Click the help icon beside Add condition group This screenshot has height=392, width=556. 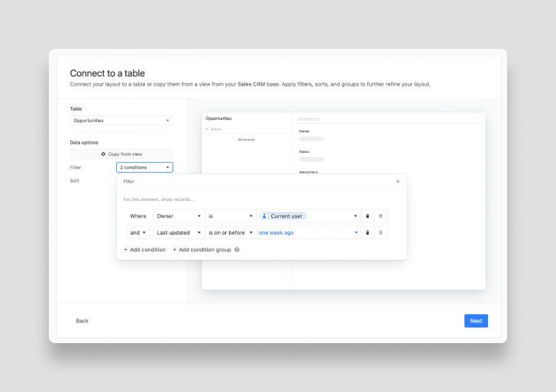[237, 250]
